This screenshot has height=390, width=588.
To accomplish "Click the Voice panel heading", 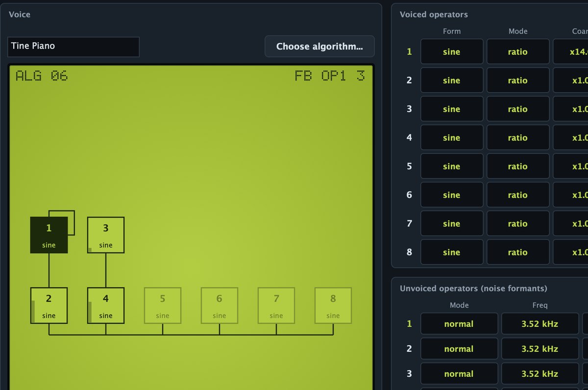I will 20,15.
